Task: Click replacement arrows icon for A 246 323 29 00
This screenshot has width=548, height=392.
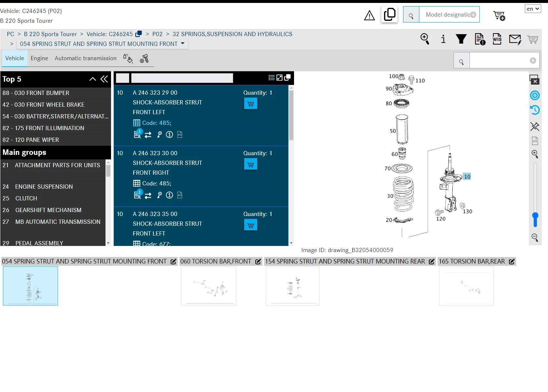Action: pyautogui.click(x=148, y=135)
